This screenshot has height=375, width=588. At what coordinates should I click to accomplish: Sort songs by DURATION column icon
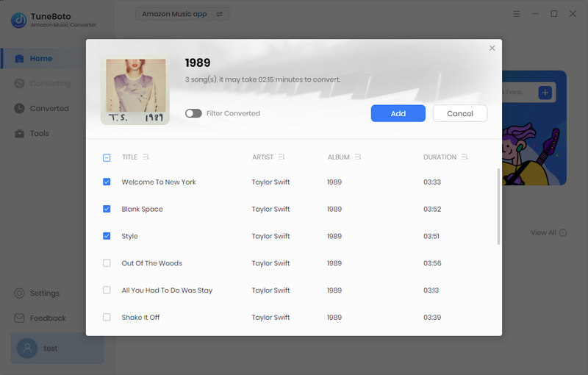tap(465, 157)
